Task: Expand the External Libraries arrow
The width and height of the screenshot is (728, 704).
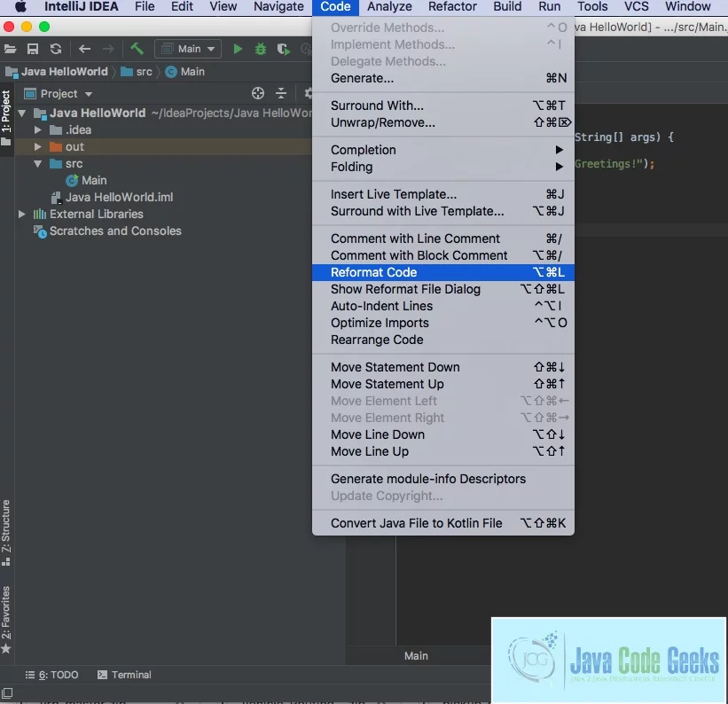Action: click(22, 214)
